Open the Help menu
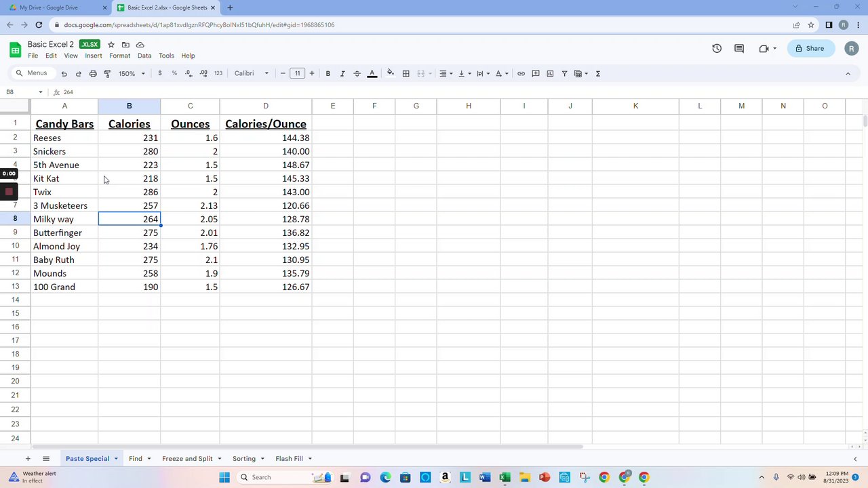Image resolution: width=868 pixels, height=488 pixels. click(x=188, y=56)
